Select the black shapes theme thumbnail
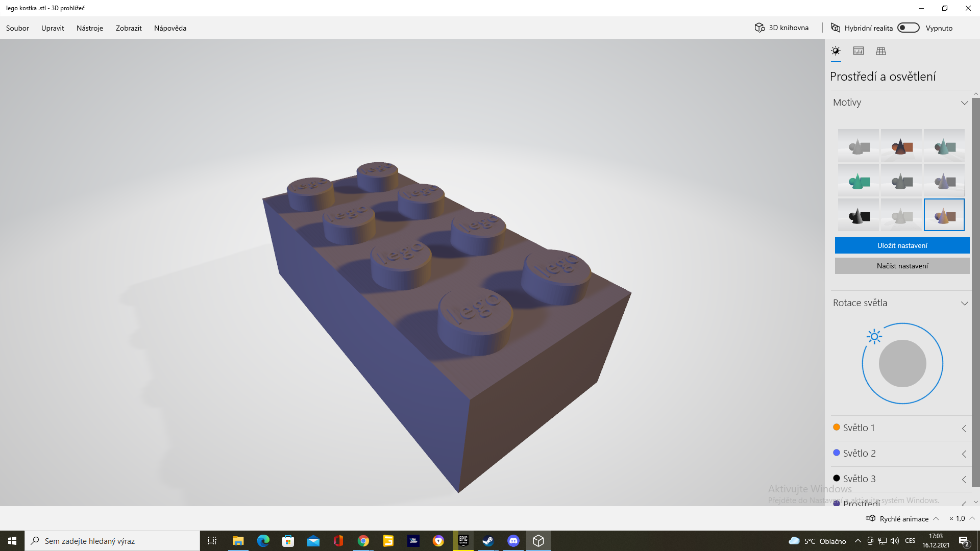This screenshot has width=980, height=551. click(859, 215)
